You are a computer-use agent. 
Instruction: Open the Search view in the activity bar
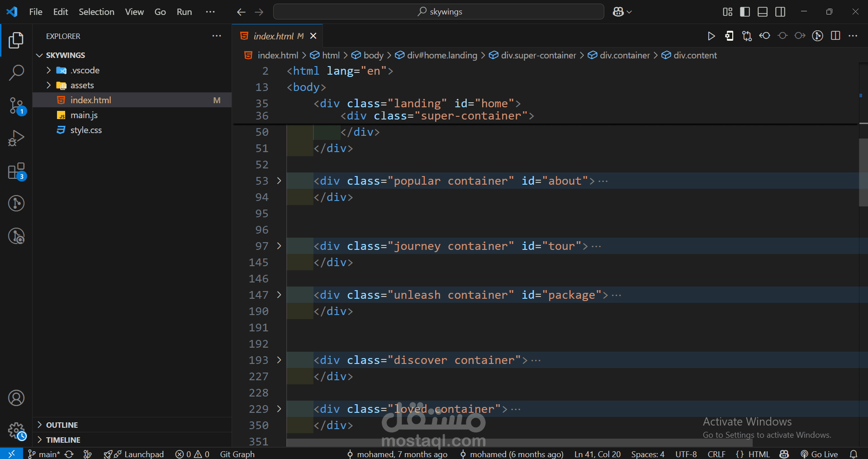click(16, 72)
